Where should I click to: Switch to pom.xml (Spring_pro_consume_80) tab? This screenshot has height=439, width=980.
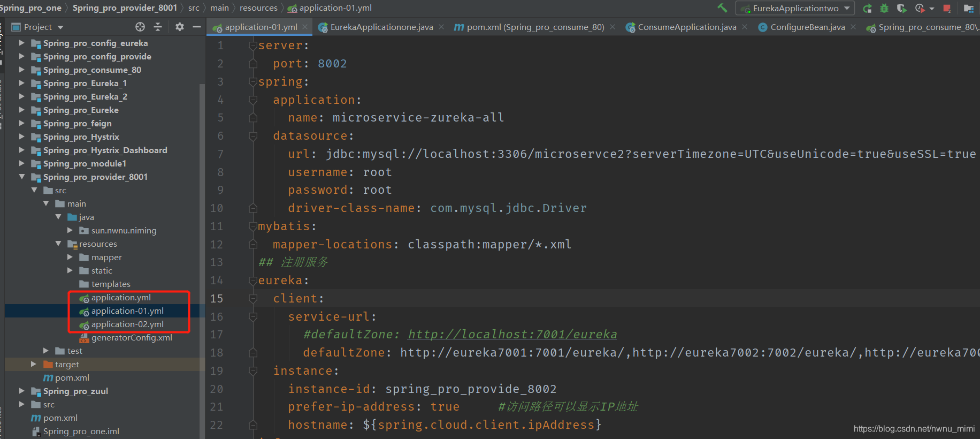(x=535, y=27)
